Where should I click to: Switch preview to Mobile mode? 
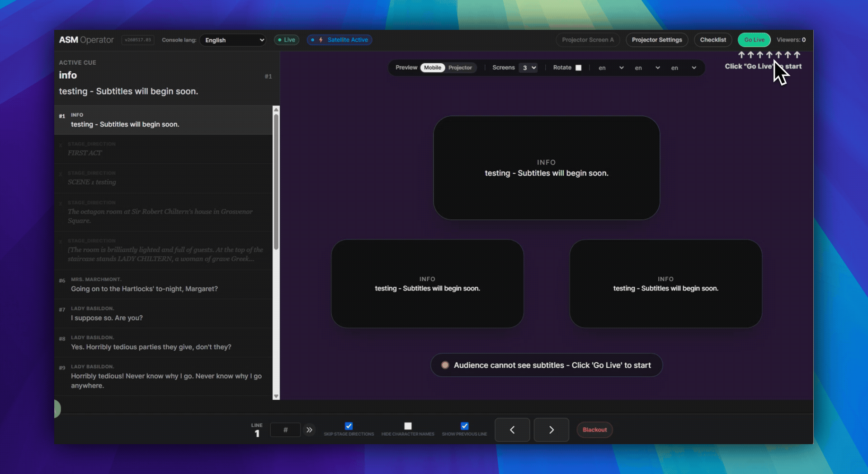pyautogui.click(x=433, y=68)
